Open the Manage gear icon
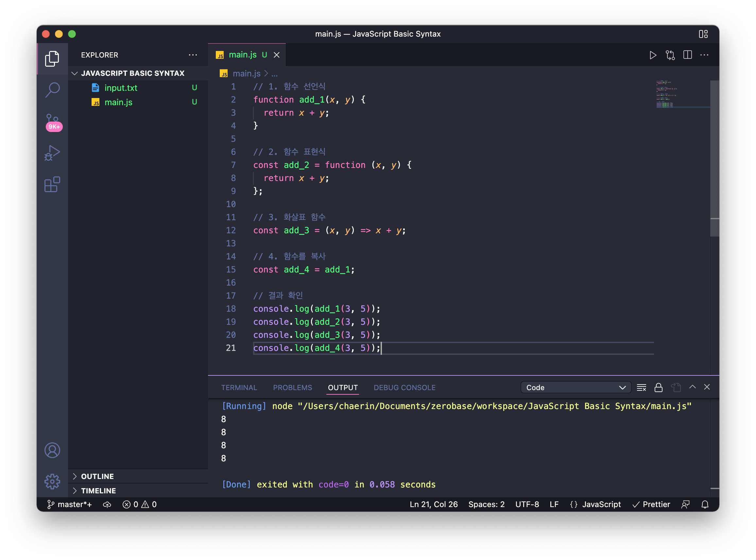756x560 pixels. (x=52, y=481)
